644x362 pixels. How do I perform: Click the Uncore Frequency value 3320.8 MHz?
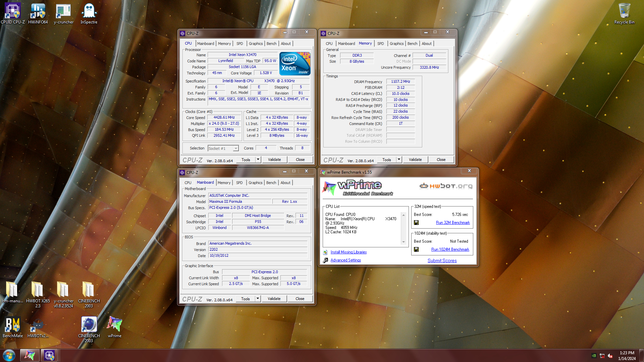coord(429,67)
